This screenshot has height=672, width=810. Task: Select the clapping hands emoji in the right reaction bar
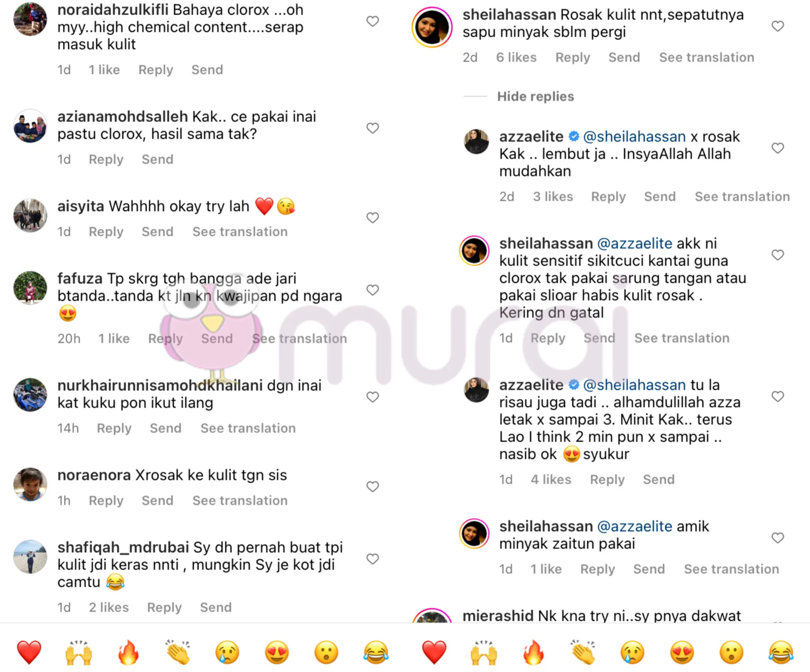[x=583, y=652]
